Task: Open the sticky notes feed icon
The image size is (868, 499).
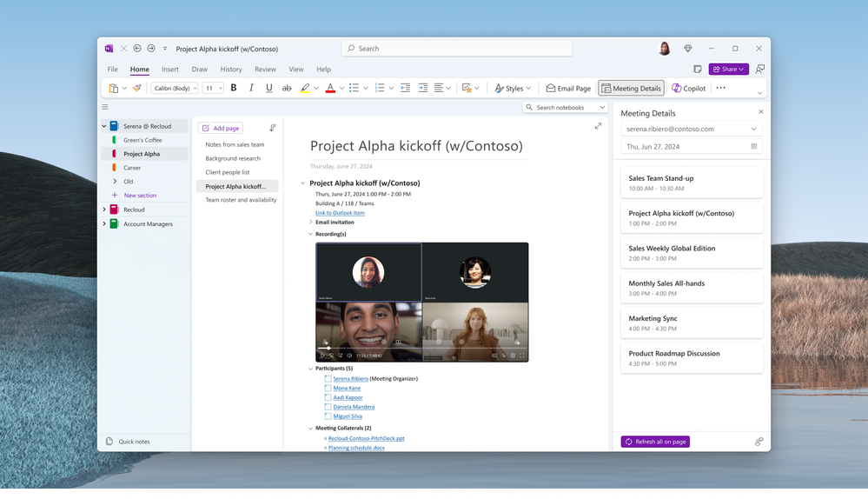Action: click(x=698, y=69)
